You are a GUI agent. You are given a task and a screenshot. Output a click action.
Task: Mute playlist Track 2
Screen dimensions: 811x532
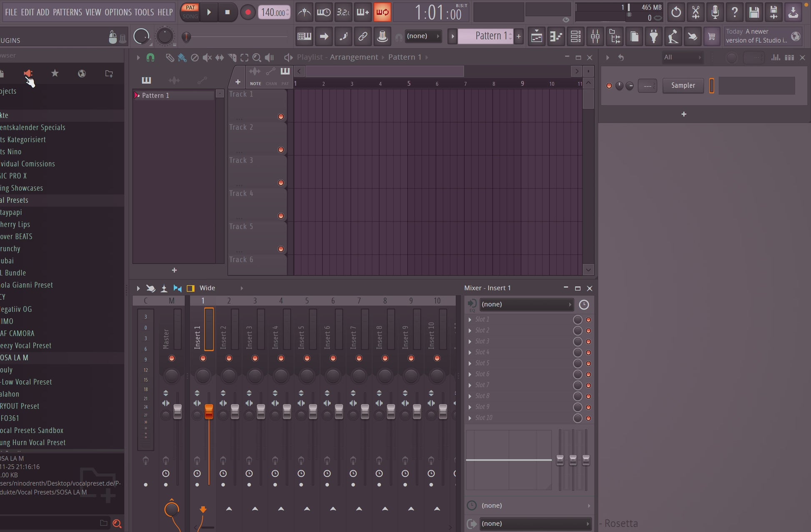[x=281, y=150]
